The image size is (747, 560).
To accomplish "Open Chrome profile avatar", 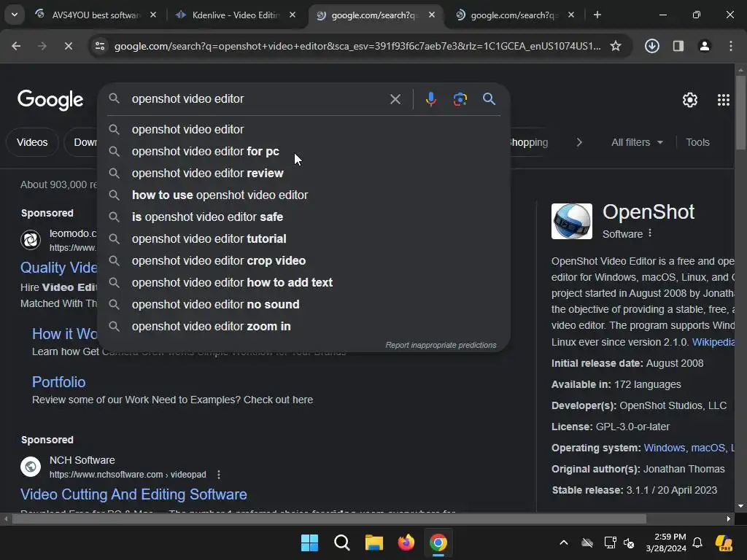I will pyautogui.click(x=704, y=46).
